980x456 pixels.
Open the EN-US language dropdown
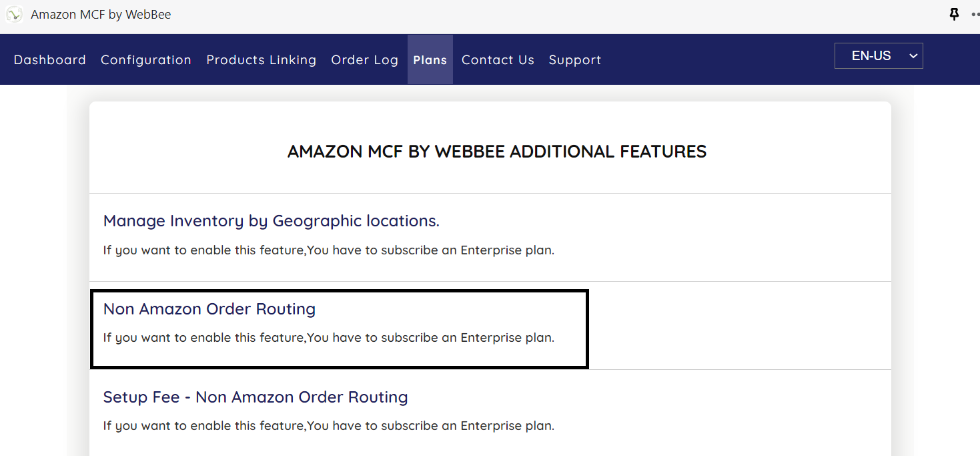tap(871, 56)
